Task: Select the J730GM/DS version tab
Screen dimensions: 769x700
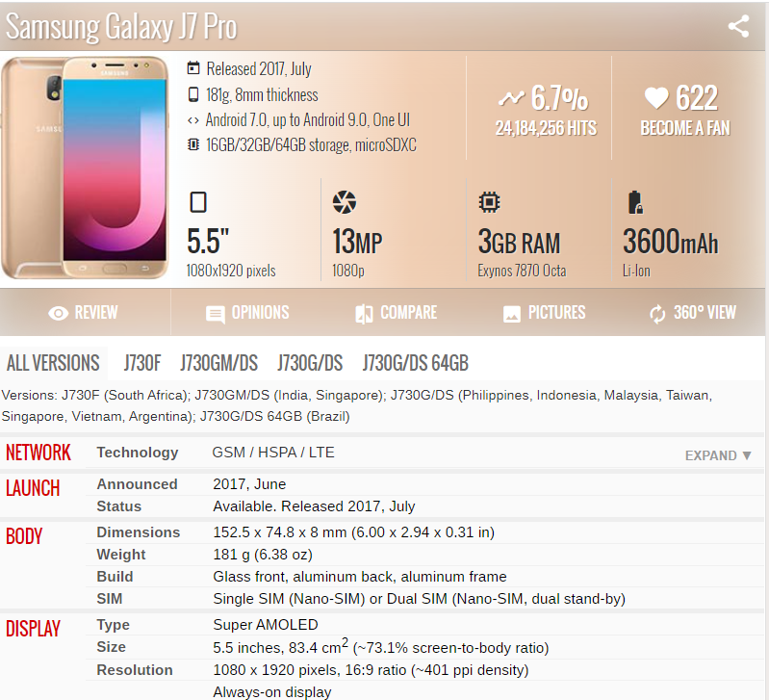Action: point(218,363)
